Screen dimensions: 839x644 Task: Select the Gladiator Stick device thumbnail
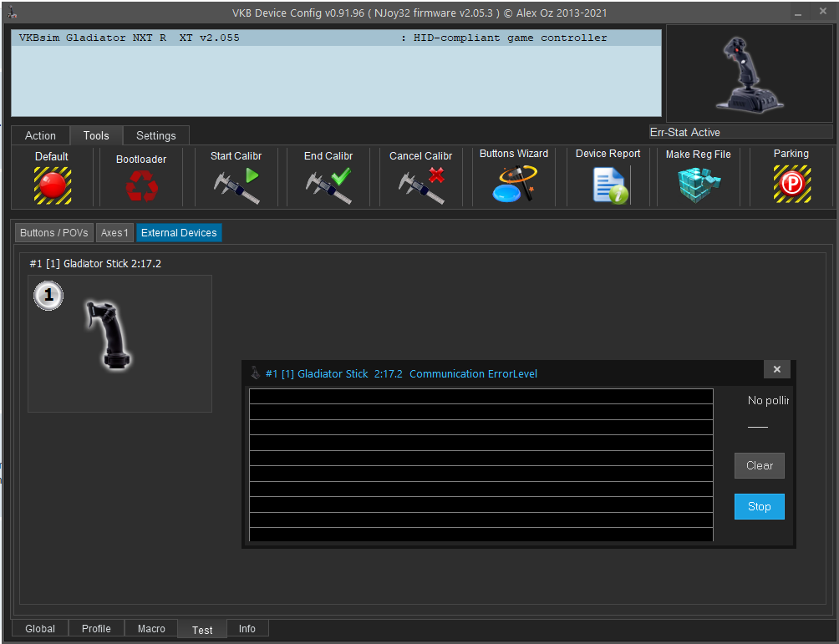(119, 343)
